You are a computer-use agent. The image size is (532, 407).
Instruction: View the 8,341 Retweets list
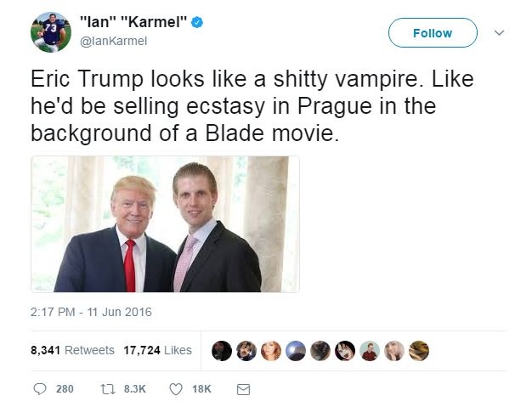pyautogui.click(x=72, y=350)
